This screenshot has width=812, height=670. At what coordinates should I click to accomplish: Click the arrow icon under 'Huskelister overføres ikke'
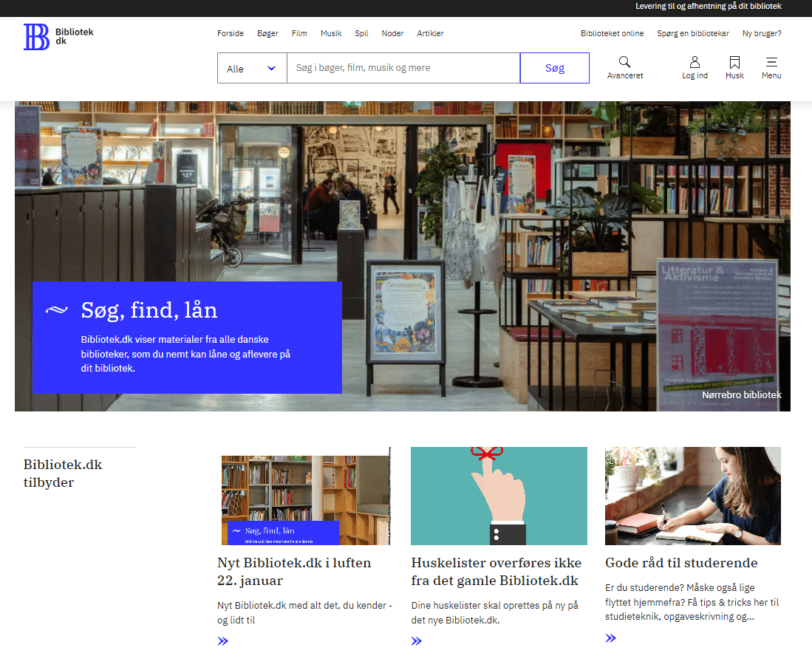coord(416,640)
